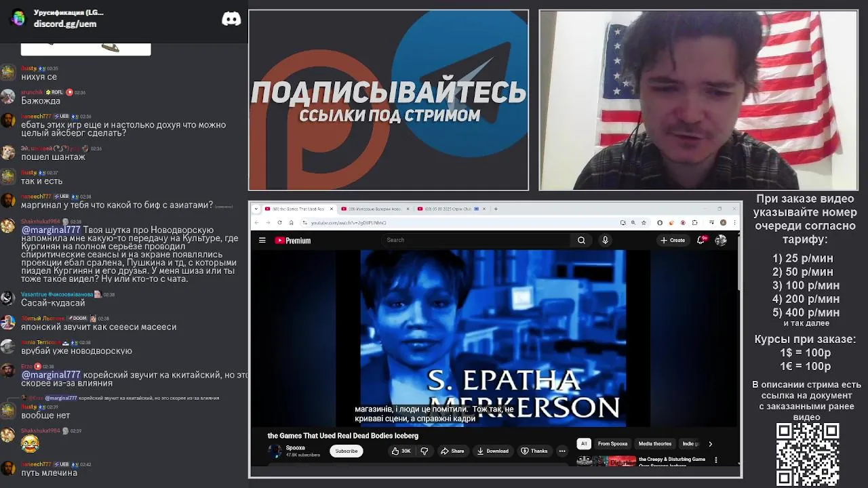The width and height of the screenshot is (868, 488).
Task: Click chat message 'путь млечина'
Action: point(49,472)
